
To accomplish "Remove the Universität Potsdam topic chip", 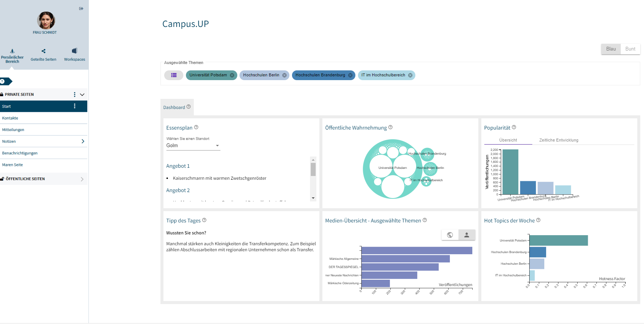I will tap(232, 75).
